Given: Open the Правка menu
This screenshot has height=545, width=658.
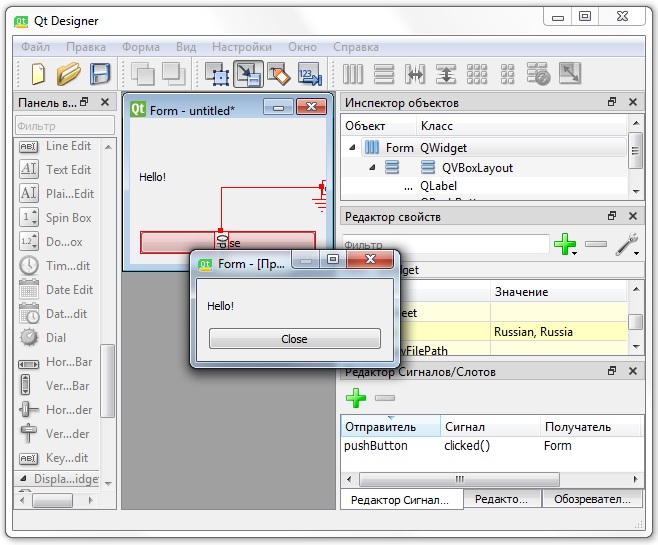Looking at the screenshot, I should point(86,47).
